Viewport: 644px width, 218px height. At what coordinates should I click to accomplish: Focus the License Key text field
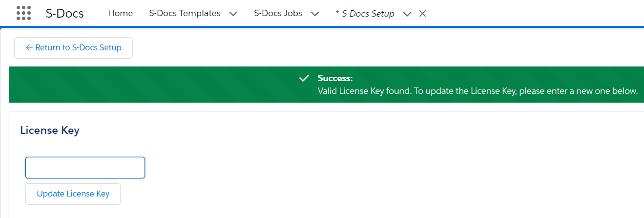(85, 168)
